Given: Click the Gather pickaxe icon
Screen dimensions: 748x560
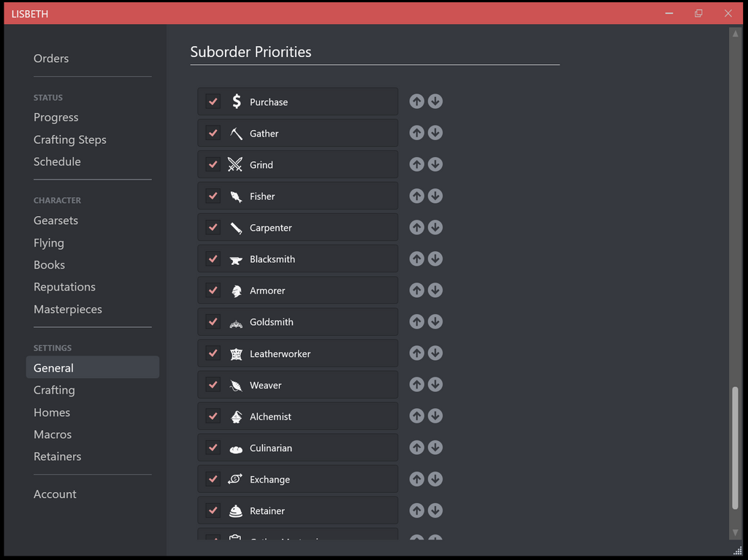Looking at the screenshot, I should click(x=234, y=133).
